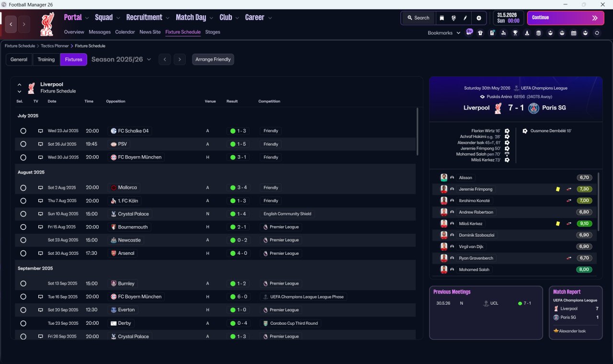
Task: Switch to the Stages sub-tab
Action: coord(213,32)
